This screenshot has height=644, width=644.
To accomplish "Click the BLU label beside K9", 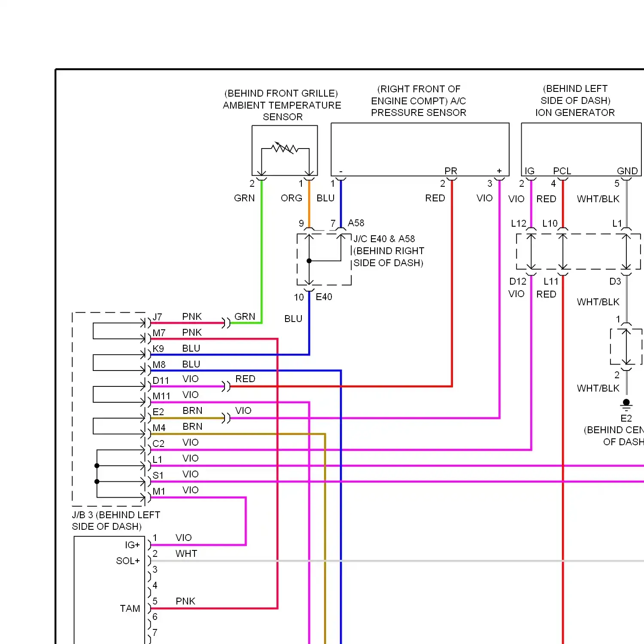I will 191,348.
